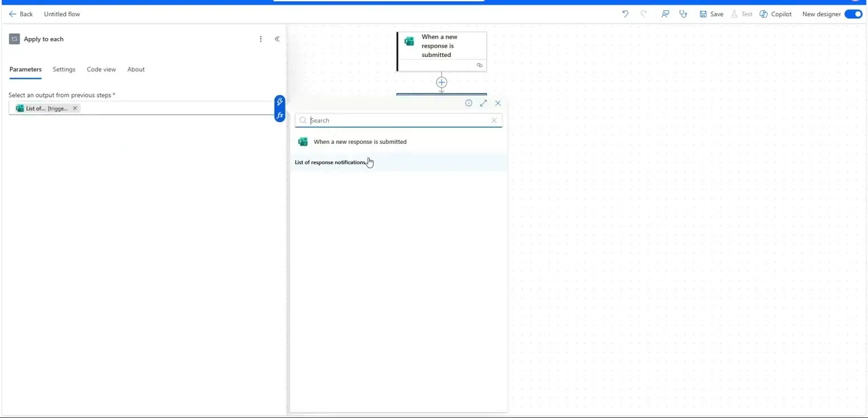The image size is (868, 418).
Task: Collapse the Apply to each side panel
Action: (x=277, y=39)
